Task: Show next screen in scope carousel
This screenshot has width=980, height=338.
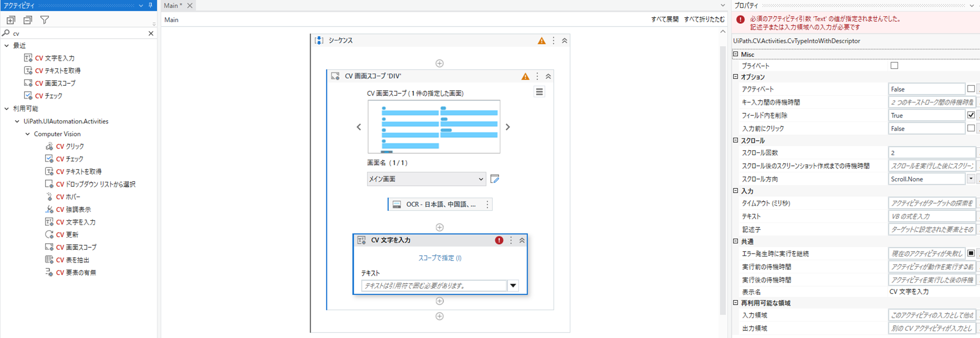Action: point(508,127)
